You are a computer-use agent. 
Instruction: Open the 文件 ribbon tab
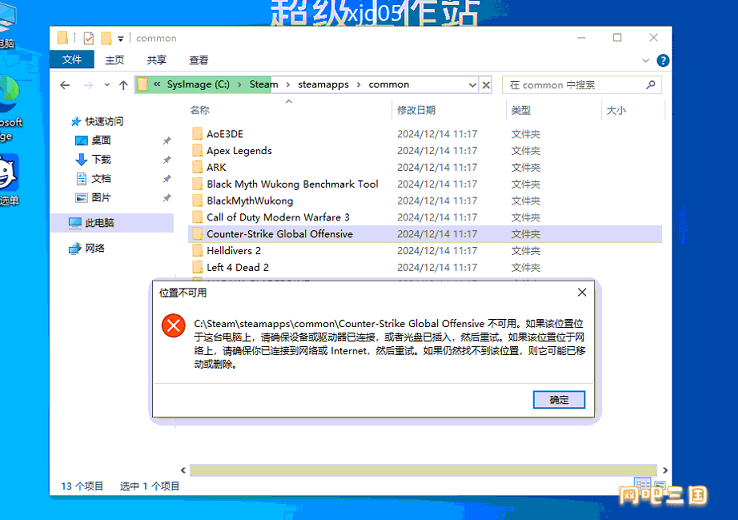coord(72,60)
